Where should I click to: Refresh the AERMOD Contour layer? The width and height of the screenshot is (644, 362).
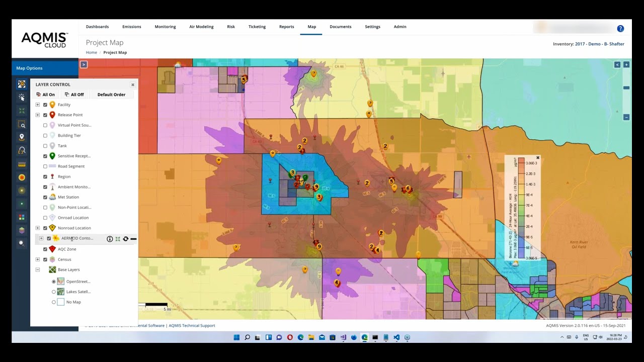tap(125, 239)
